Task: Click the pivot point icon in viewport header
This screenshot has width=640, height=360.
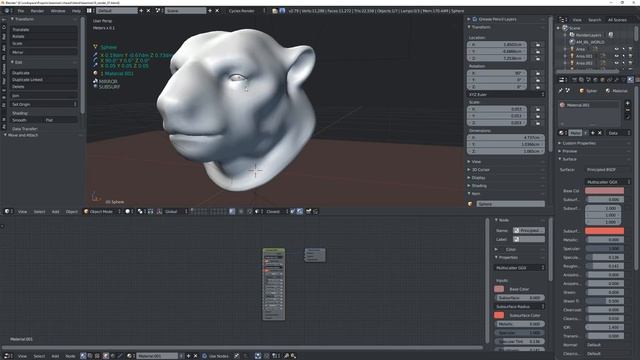Action: [x=141, y=211]
